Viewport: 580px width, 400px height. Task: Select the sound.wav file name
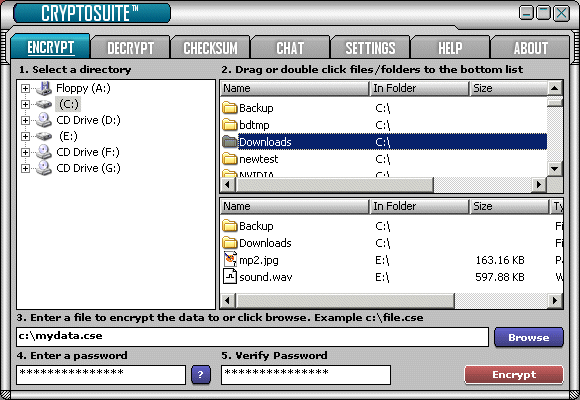[266, 277]
